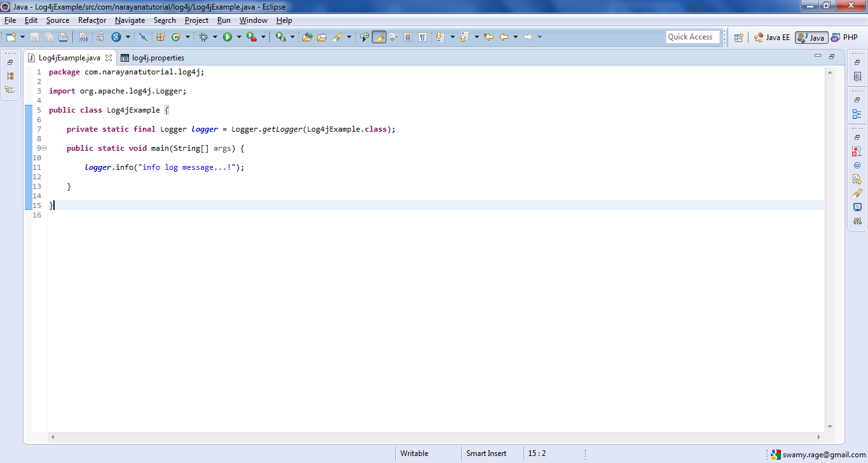
Task: Click the New file wizard icon
Action: 11,37
